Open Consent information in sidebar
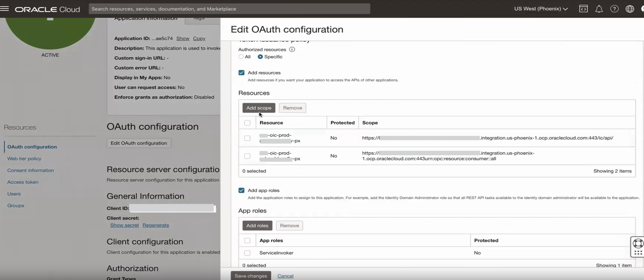The width and height of the screenshot is (644, 280). (x=31, y=170)
